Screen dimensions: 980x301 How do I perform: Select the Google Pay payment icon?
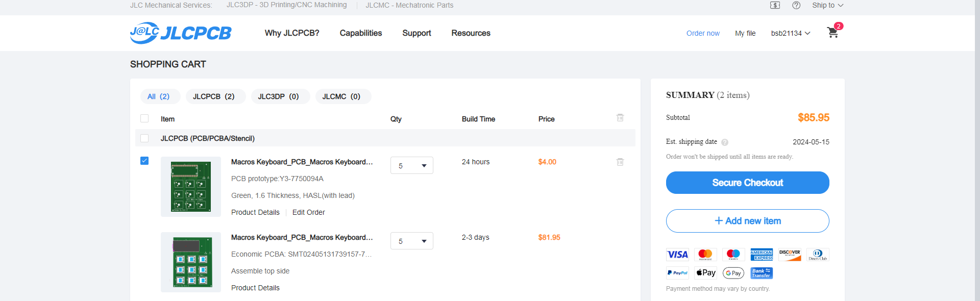tap(733, 273)
